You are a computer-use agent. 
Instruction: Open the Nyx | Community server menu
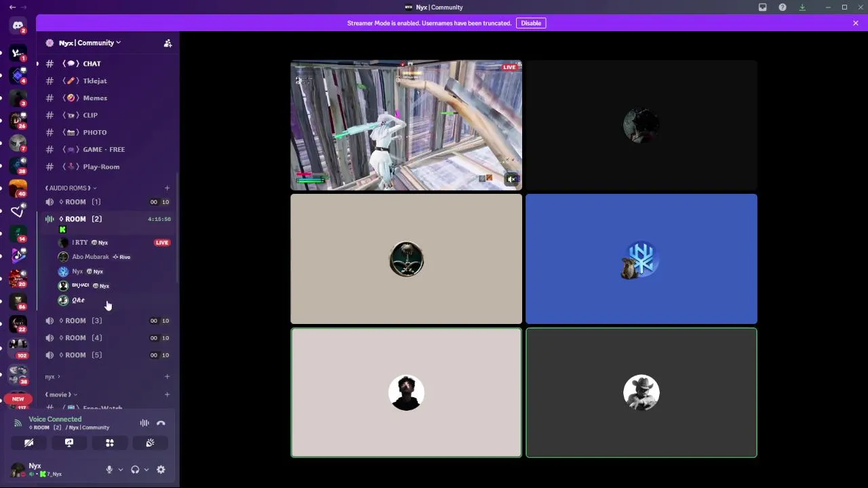click(x=90, y=43)
